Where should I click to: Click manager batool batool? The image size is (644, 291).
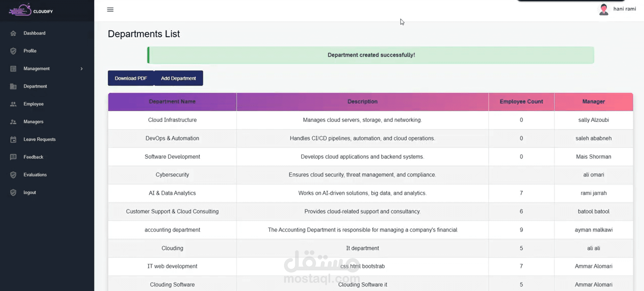coord(593,211)
